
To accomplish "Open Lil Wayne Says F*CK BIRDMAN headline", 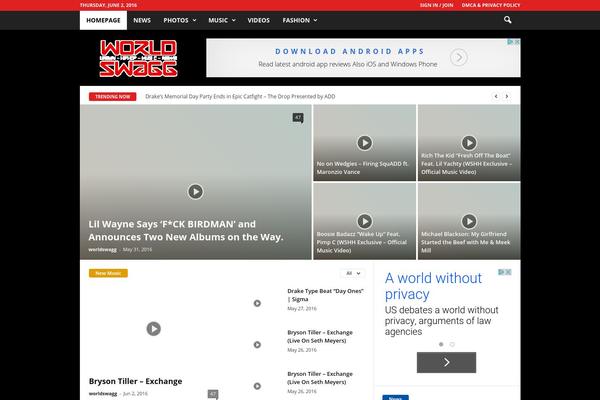I will [x=186, y=230].
